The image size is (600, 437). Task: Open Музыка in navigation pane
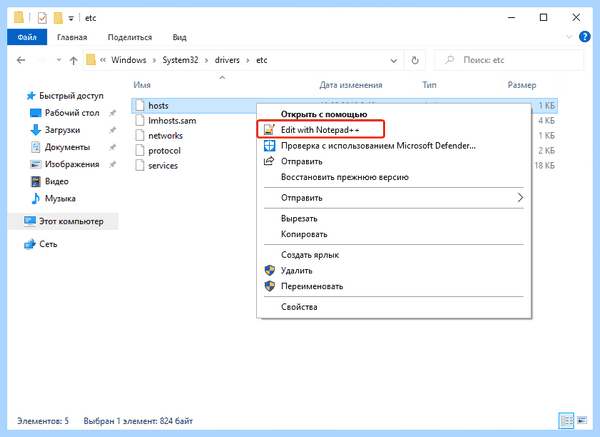[x=60, y=199]
